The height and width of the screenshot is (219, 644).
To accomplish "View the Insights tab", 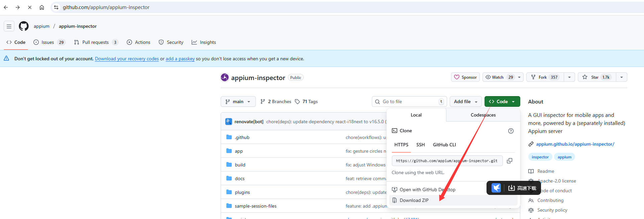I will (x=204, y=42).
